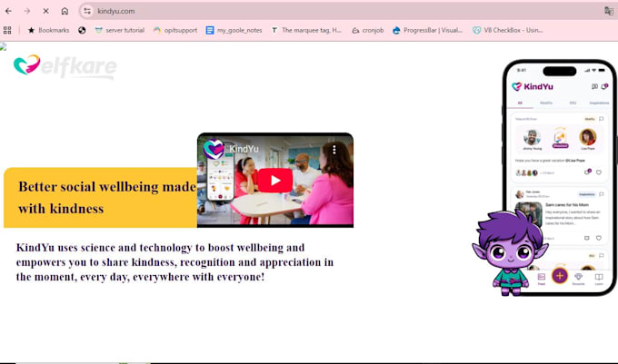
Task: Click Sam cares for his Mom post title
Action: tap(567, 204)
